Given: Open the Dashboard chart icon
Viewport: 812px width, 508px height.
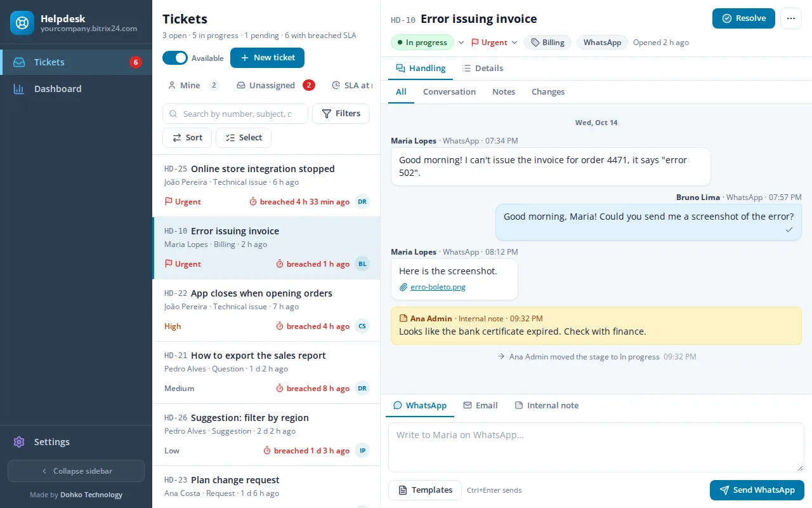Looking at the screenshot, I should click(19, 89).
